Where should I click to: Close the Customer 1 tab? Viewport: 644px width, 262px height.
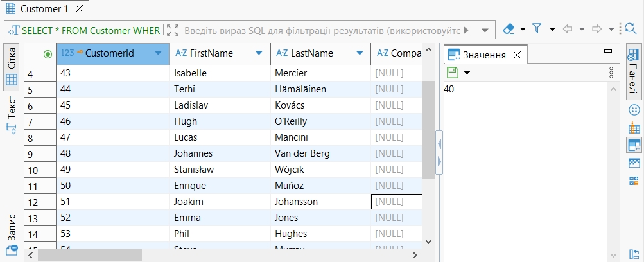pyautogui.click(x=79, y=8)
